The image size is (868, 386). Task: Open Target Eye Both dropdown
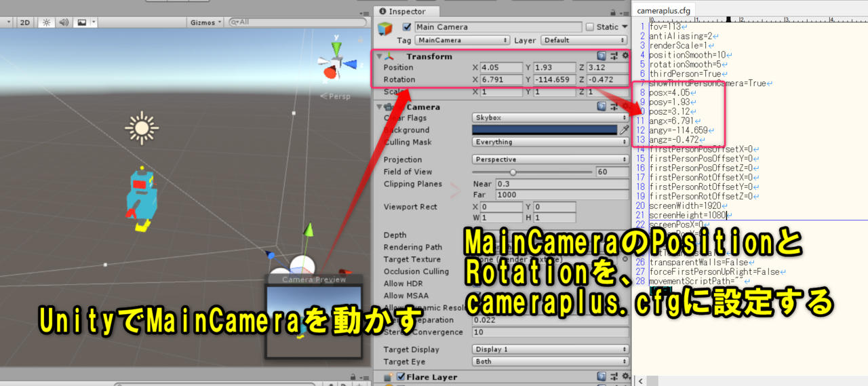[551, 362]
